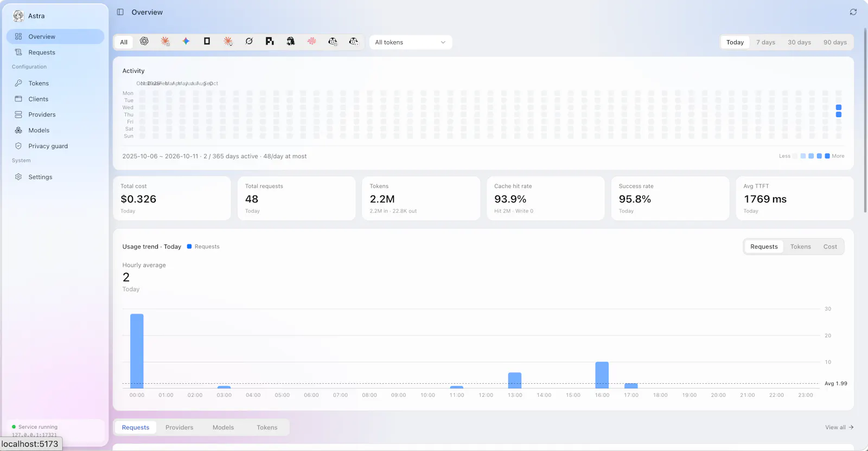Screen dimensions: 868x451
Task: Switch time range to 30 days
Action: pos(799,42)
